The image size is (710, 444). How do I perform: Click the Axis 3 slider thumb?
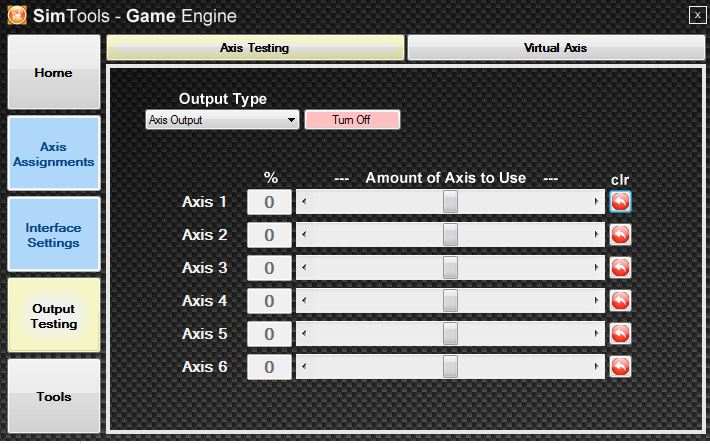(450, 267)
